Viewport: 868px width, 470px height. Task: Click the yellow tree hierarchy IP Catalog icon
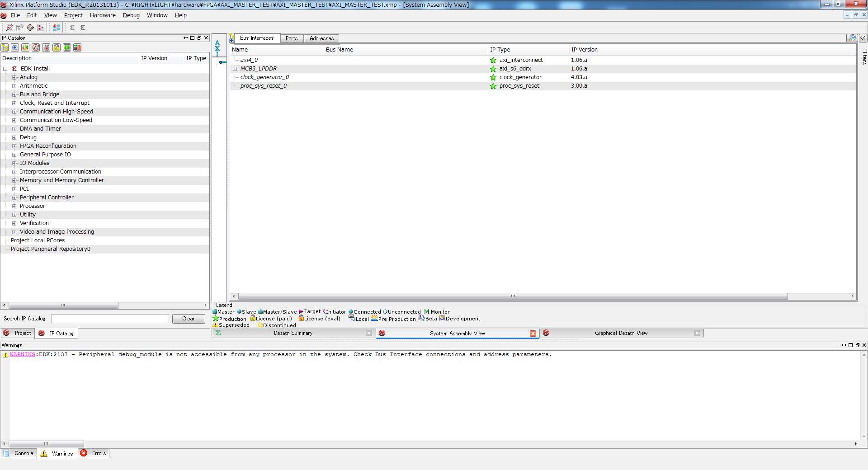pos(5,47)
